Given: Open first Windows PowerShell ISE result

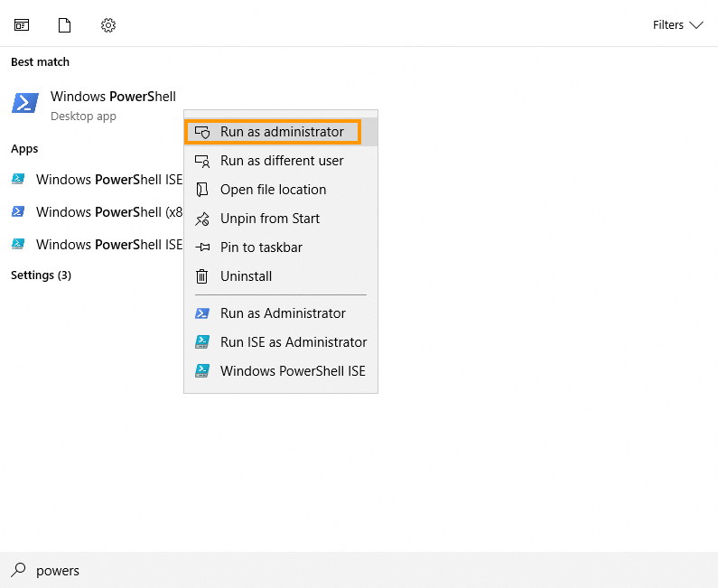Looking at the screenshot, I should [x=91, y=179].
